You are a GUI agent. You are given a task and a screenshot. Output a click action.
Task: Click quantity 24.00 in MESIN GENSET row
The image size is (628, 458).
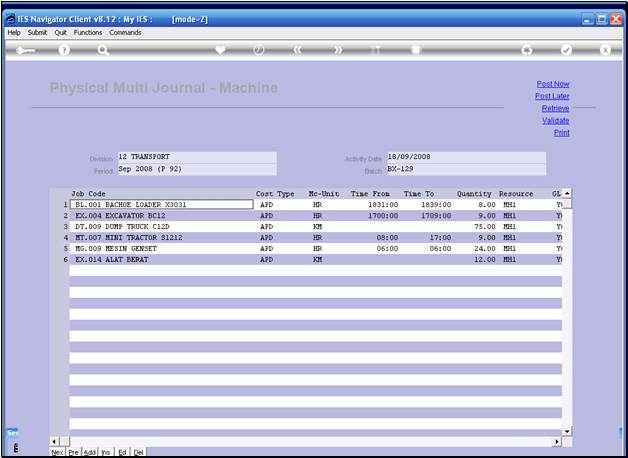(x=485, y=249)
